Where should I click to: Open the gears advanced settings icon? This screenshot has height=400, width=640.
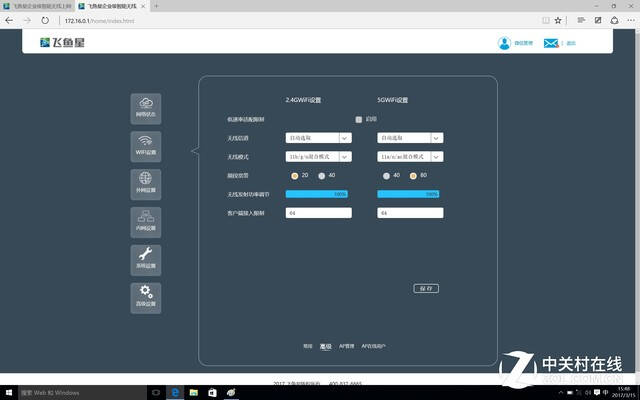(x=146, y=298)
